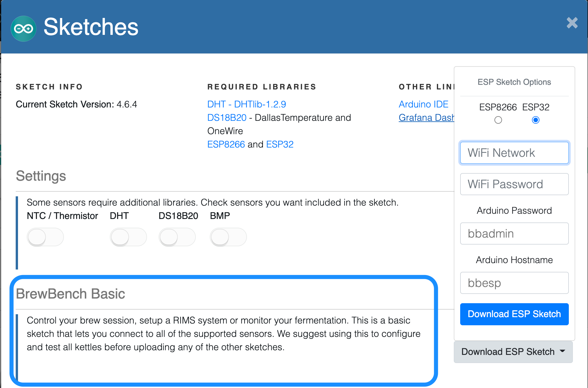Click the Arduino logo icon beside Sketches
Image resolution: width=588 pixels, height=388 pixels.
point(24,28)
